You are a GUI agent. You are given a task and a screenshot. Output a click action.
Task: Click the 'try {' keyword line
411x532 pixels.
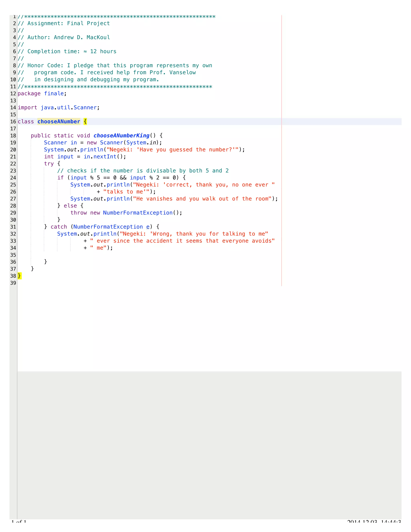tap(52, 164)
